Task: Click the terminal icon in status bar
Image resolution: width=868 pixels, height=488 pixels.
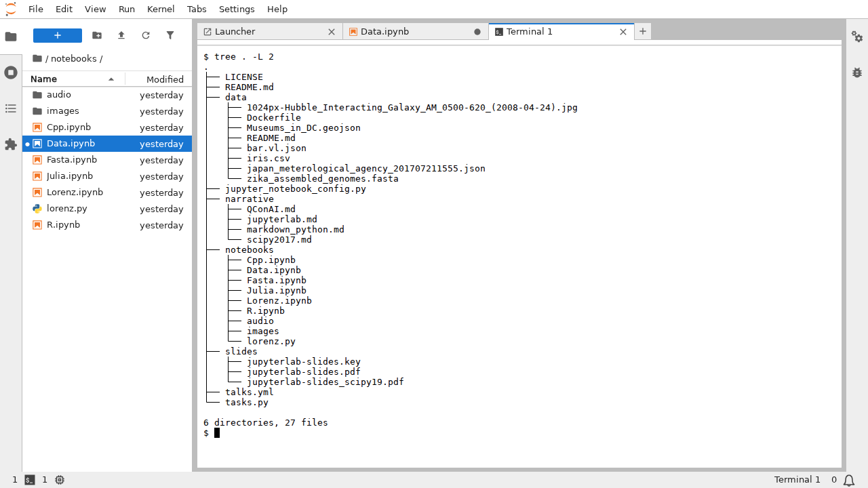Action: tap(30, 479)
